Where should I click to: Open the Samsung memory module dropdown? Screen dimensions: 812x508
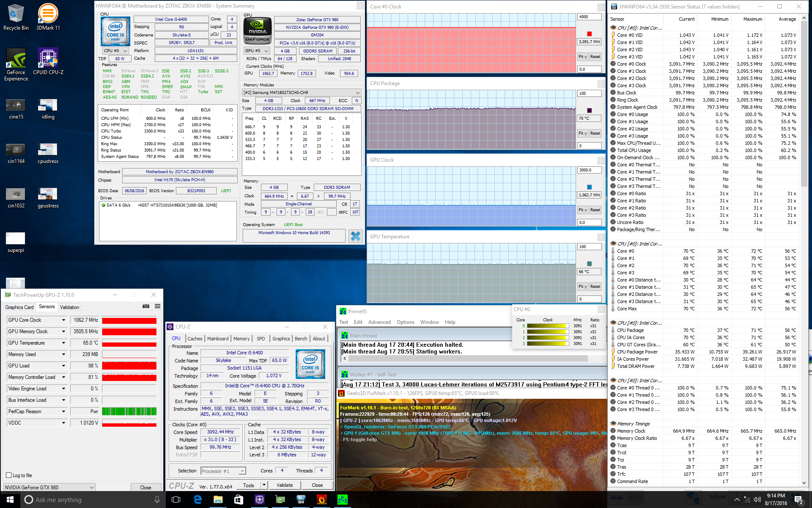click(x=301, y=92)
